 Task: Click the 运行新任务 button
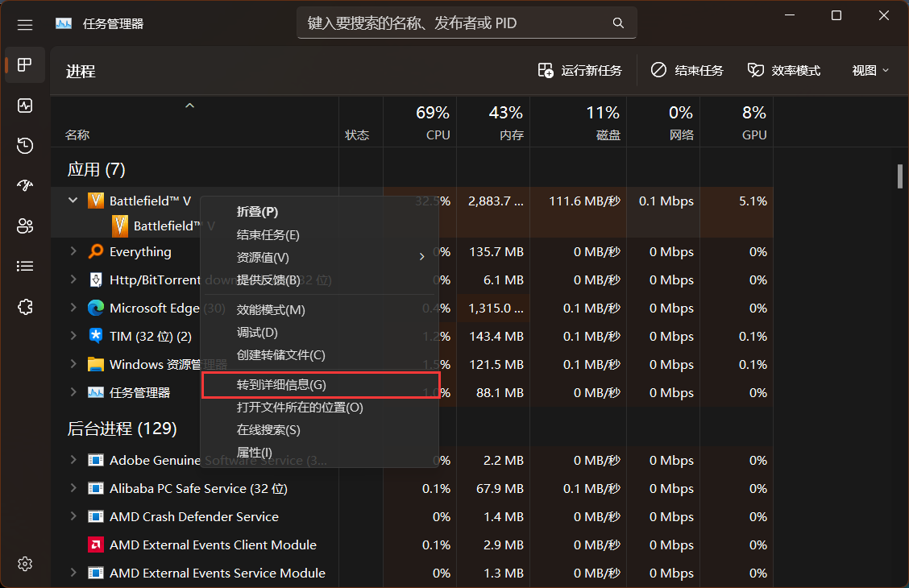[579, 71]
